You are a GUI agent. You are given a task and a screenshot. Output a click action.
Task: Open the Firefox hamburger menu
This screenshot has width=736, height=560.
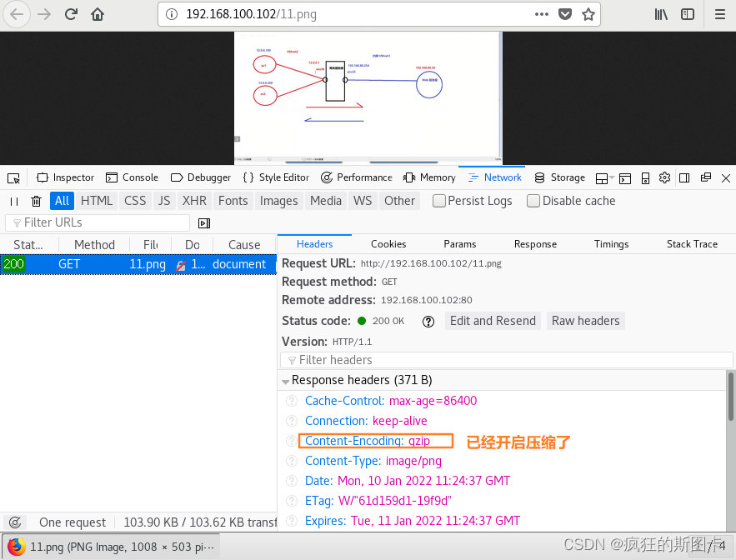pos(720,14)
